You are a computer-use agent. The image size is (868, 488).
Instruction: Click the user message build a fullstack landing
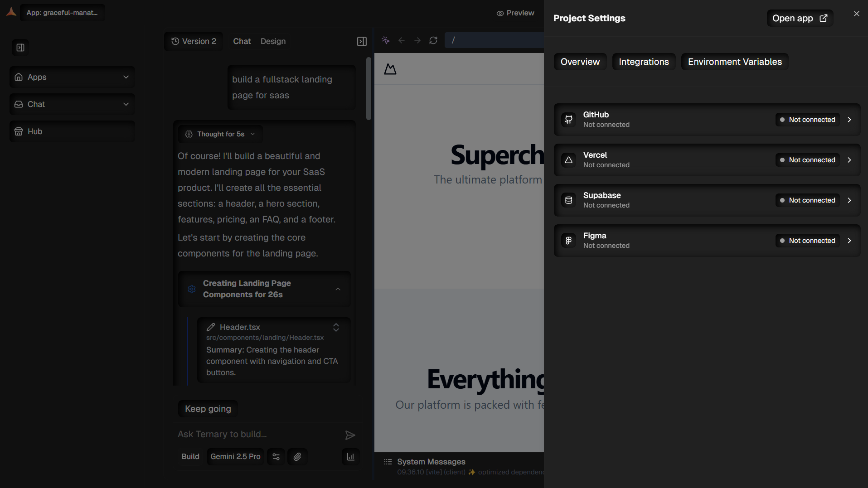(291, 87)
